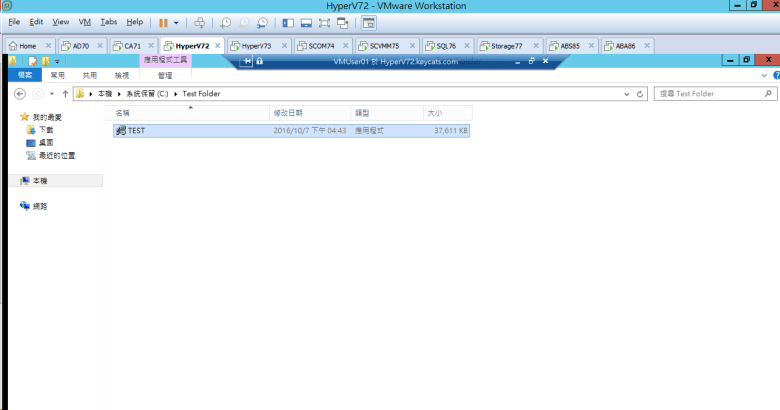
Task: Select 本機 in the navigation pane
Action: click(x=40, y=181)
